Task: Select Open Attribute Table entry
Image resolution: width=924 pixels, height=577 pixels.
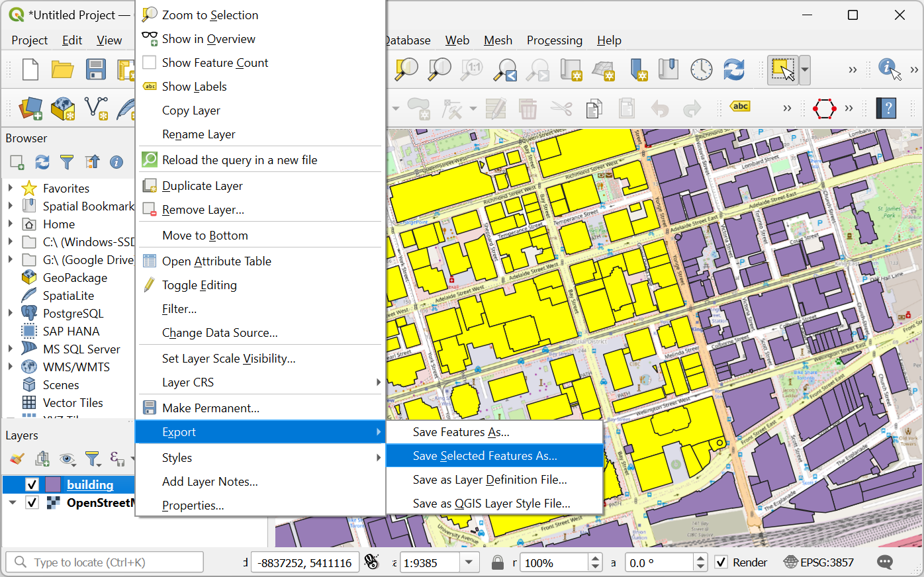Action: [x=216, y=261]
